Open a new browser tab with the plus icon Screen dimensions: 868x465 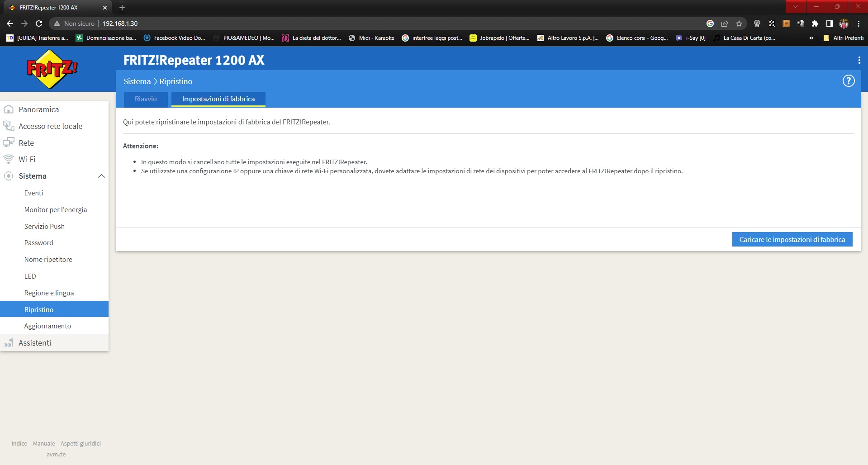[122, 8]
